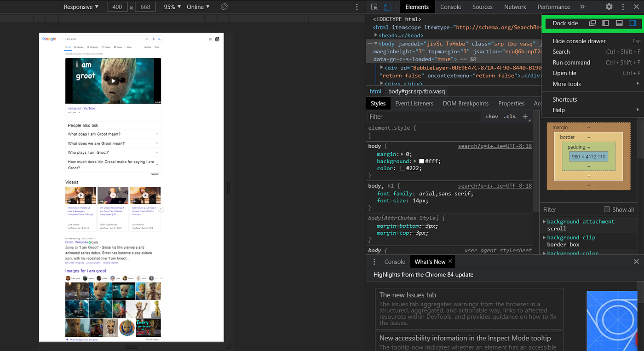Close the What's New tab
Viewport: 644px width, 351px height.
[x=450, y=261]
